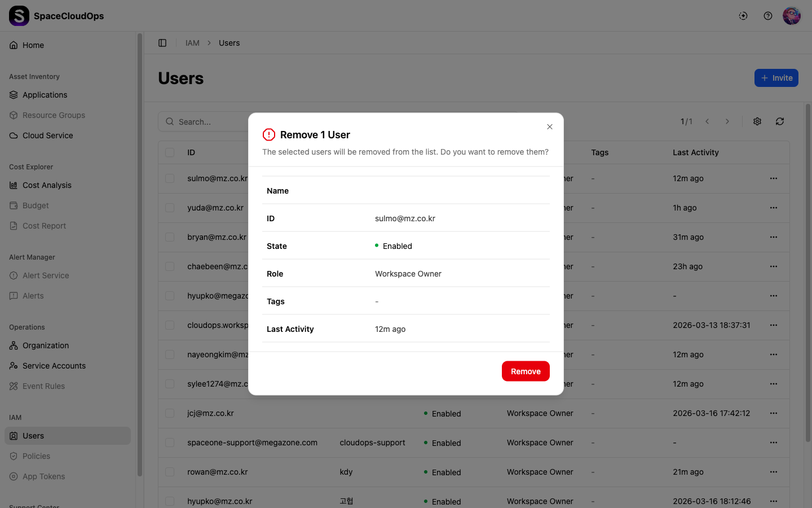Close the Remove 1 User dialog

550,127
